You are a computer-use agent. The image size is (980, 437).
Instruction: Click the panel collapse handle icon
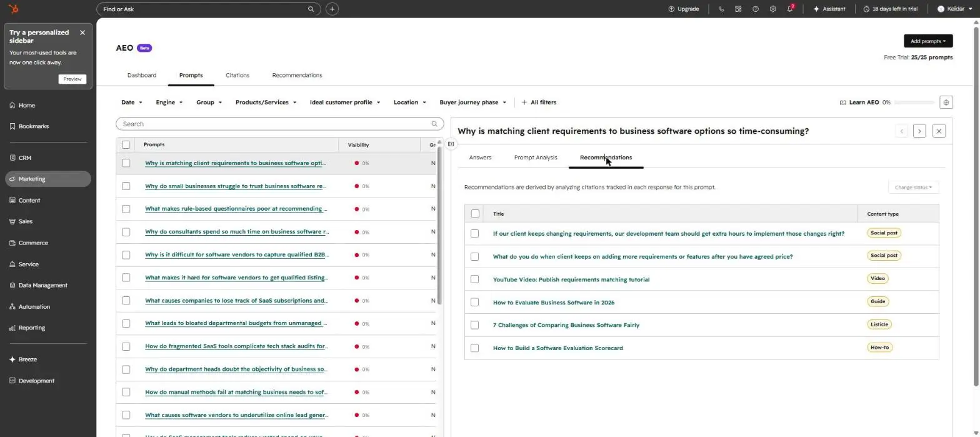tap(451, 144)
